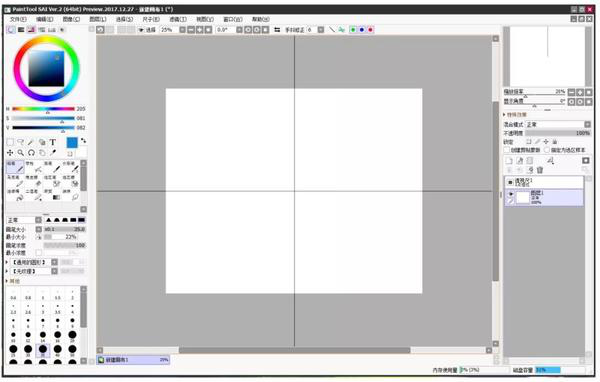
Task: Toggle the green dot toolbar button
Action: click(x=353, y=29)
